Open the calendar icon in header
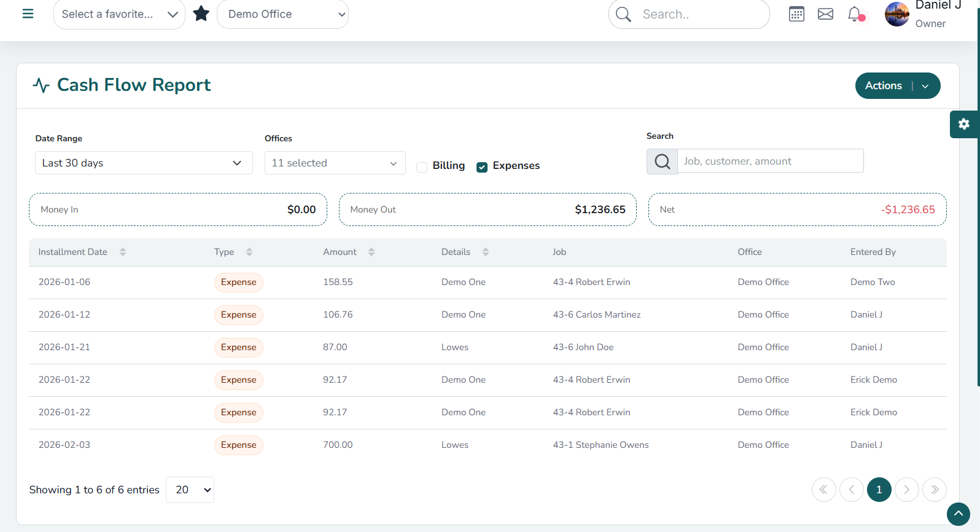Viewport: 980px width, 532px height. [x=796, y=14]
